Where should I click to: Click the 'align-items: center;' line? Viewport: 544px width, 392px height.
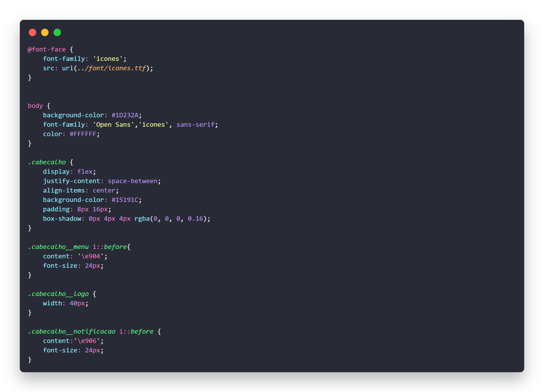coord(81,191)
